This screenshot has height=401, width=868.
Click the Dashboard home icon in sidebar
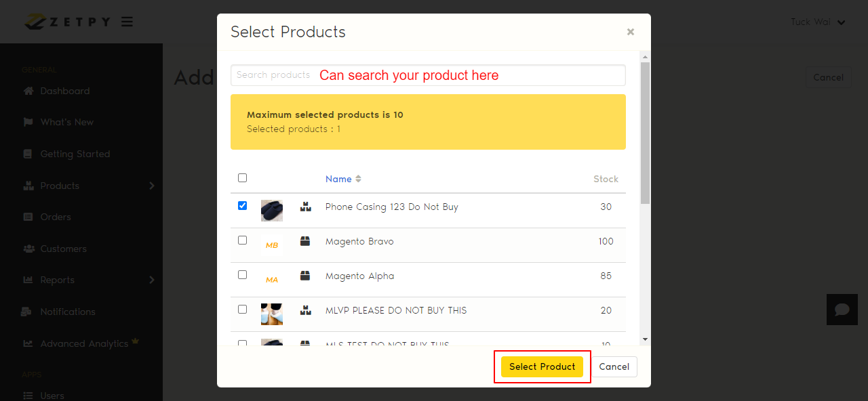[28, 91]
